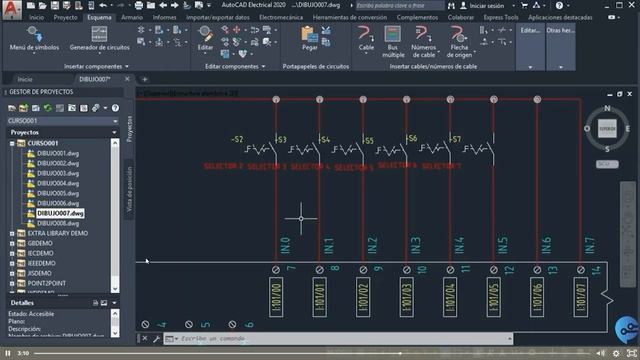
Task: Toggle video fullscreen icon
Action: [631, 353]
